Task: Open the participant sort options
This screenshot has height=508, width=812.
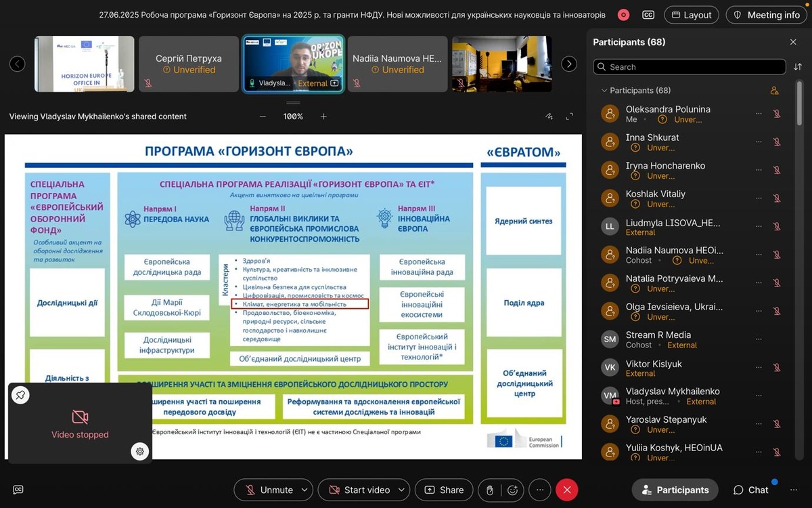Action: coord(798,67)
